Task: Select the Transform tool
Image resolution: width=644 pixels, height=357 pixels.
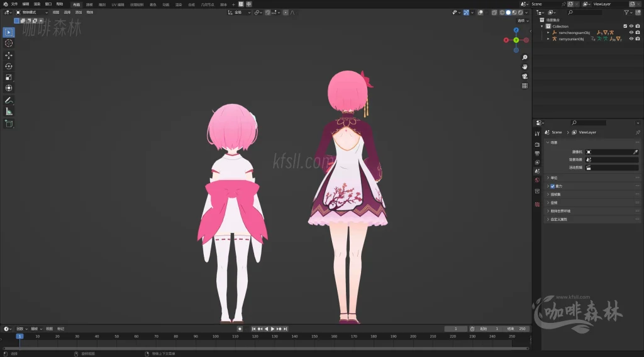Action: (x=9, y=88)
